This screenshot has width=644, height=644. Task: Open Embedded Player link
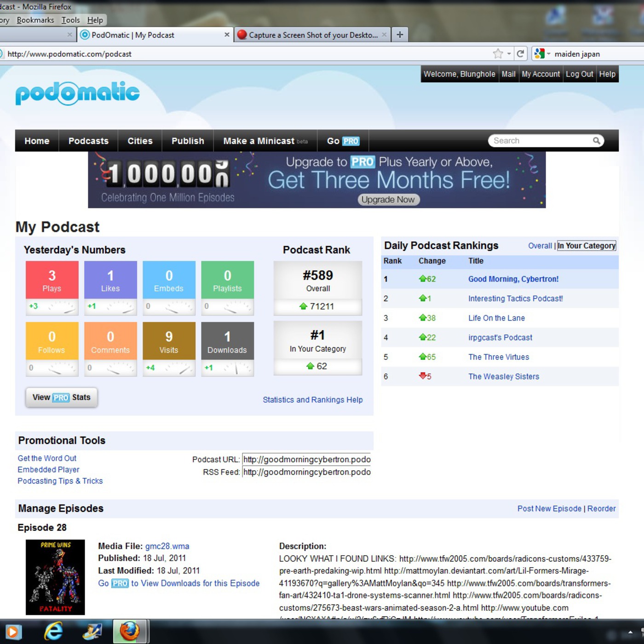click(x=48, y=470)
